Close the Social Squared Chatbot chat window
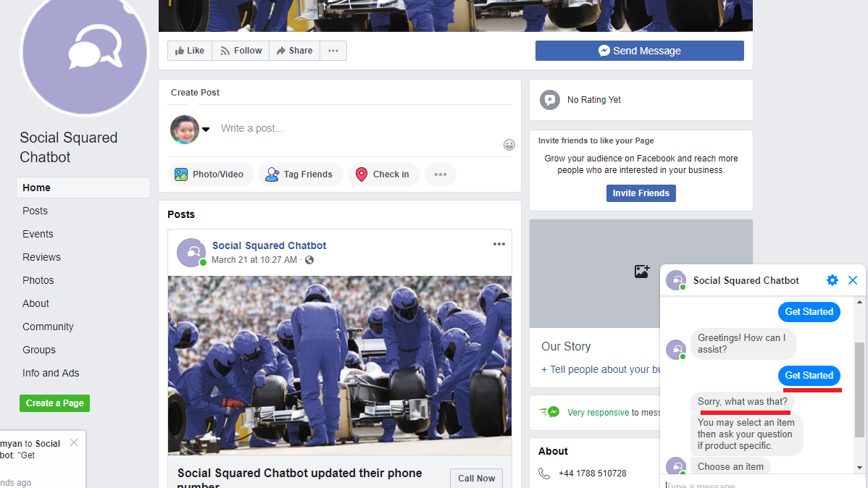This screenshot has width=868, height=488. [x=853, y=280]
